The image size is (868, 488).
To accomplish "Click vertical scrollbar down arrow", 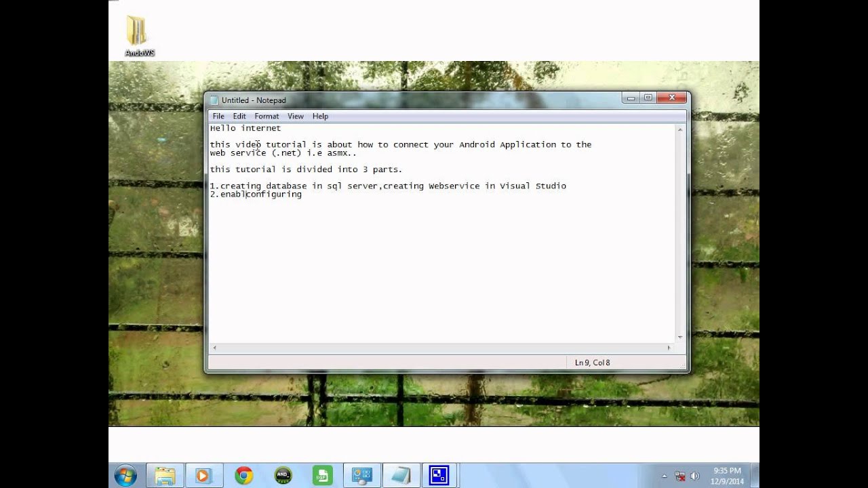I will pyautogui.click(x=680, y=337).
